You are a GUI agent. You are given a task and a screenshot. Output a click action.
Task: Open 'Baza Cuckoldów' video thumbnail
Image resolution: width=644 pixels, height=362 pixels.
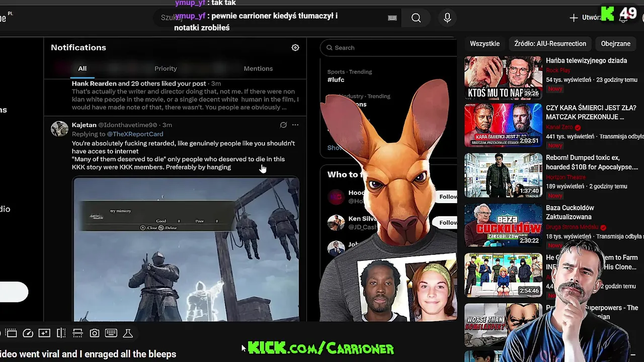[x=503, y=225]
